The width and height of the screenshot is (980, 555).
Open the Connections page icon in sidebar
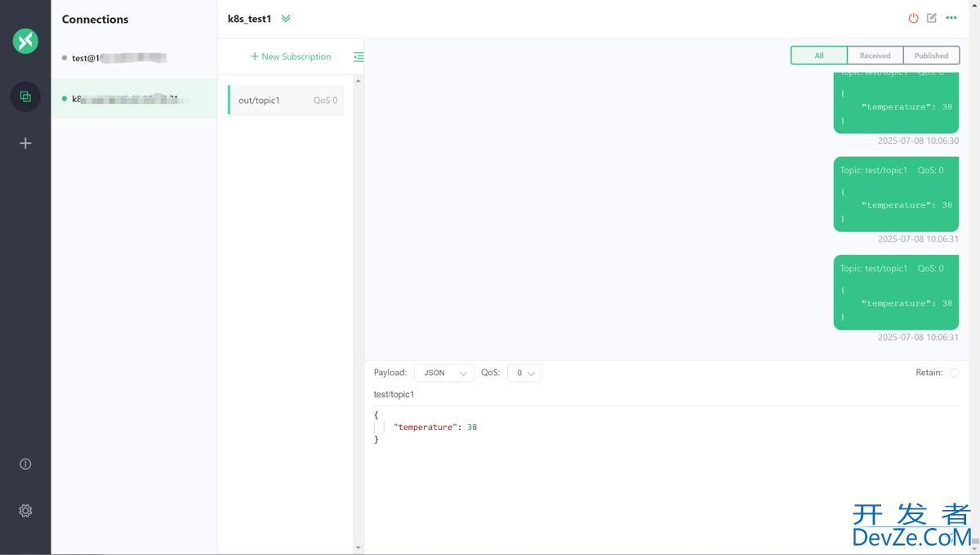pos(25,96)
